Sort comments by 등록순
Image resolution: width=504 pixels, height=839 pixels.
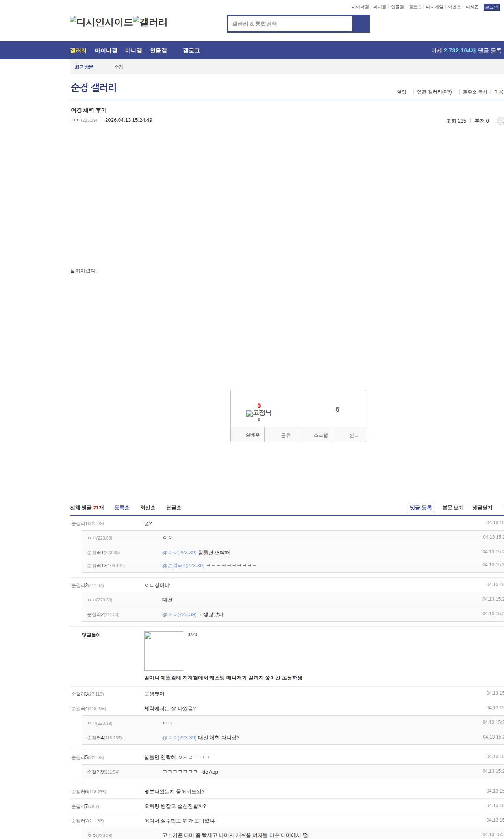[x=122, y=508]
